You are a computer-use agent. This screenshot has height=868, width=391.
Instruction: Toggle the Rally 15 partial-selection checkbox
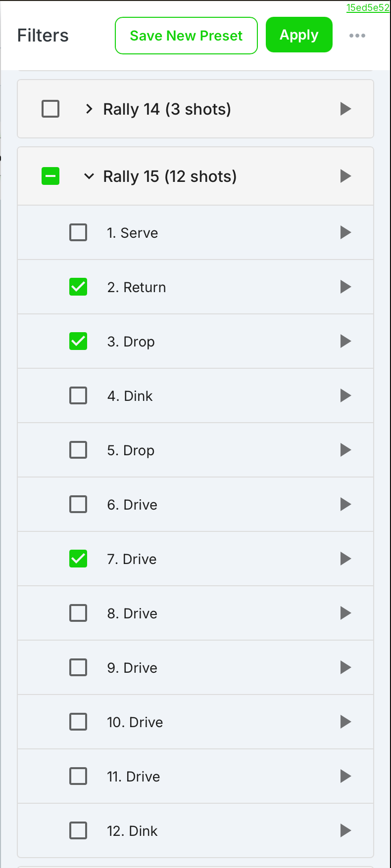[50, 176]
